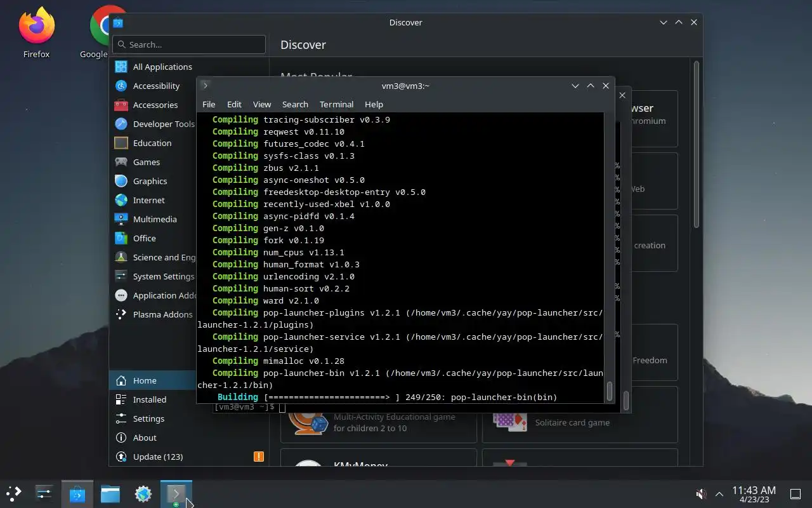The height and width of the screenshot is (508, 812).
Task: Open Plasma Addons category icon
Action: tap(121, 314)
